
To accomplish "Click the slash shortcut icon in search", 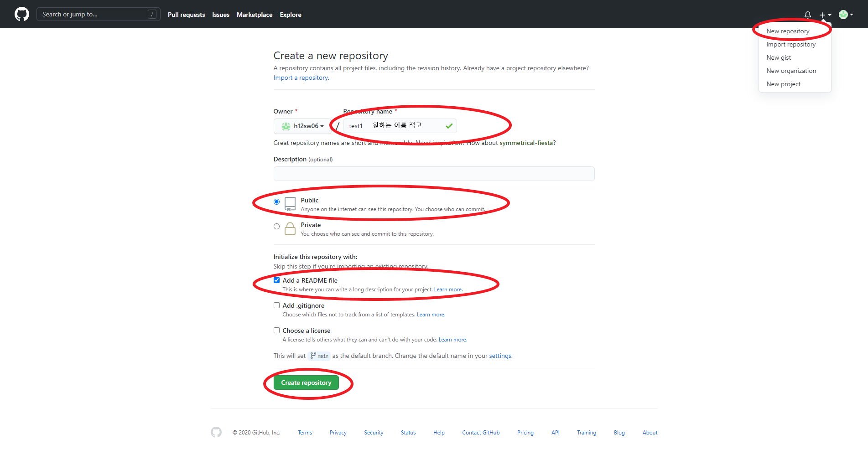I will click(152, 14).
